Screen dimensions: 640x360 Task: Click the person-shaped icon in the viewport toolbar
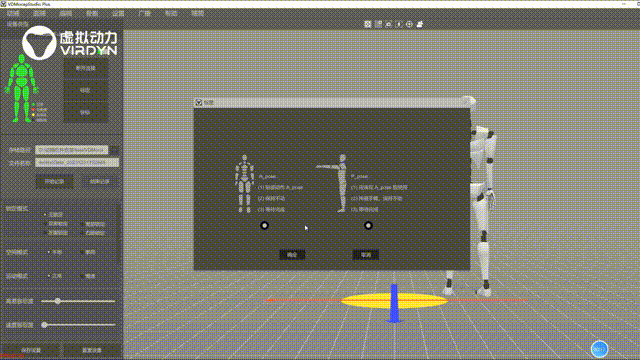pos(420,24)
